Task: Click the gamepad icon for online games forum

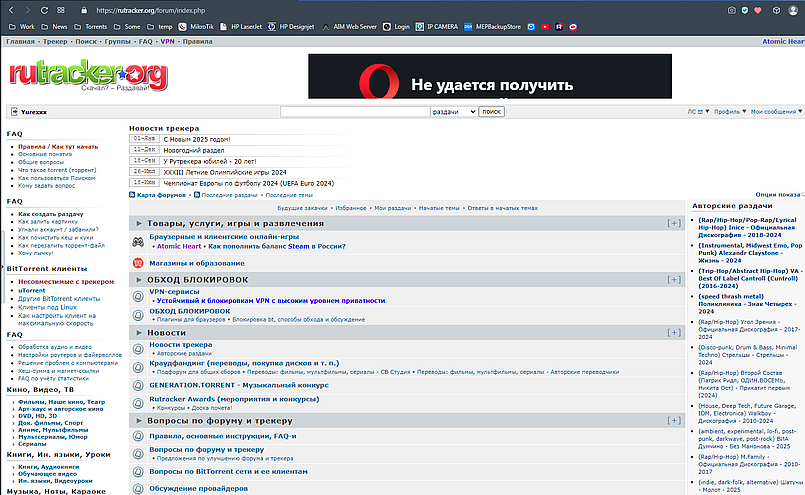Action: tap(138, 242)
